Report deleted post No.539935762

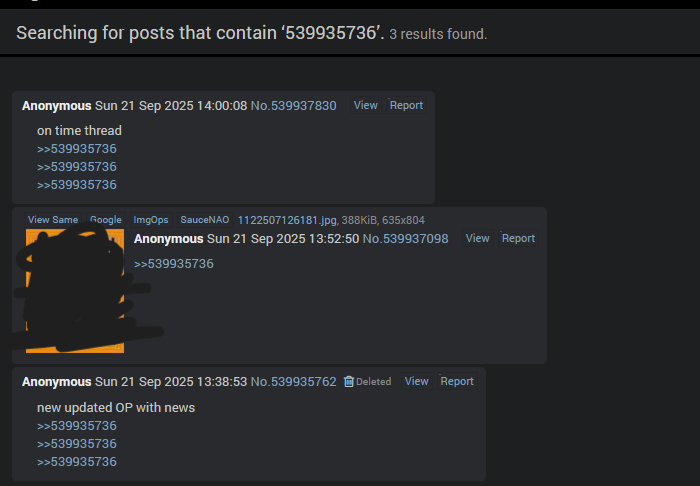click(x=457, y=382)
